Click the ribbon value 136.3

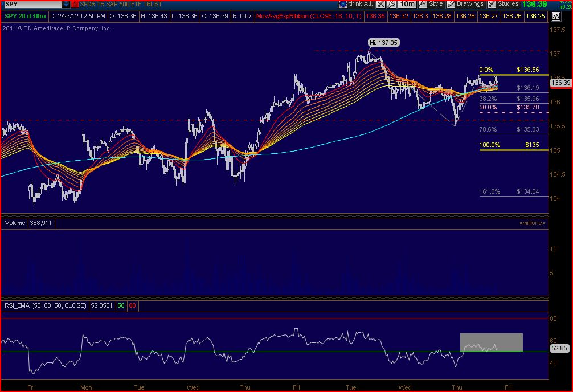click(x=420, y=16)
